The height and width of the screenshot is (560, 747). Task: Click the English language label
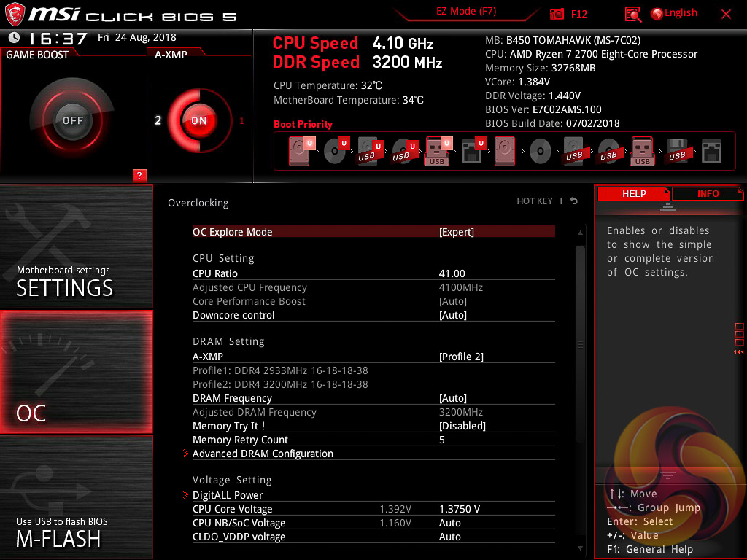[x=681, y=13]
